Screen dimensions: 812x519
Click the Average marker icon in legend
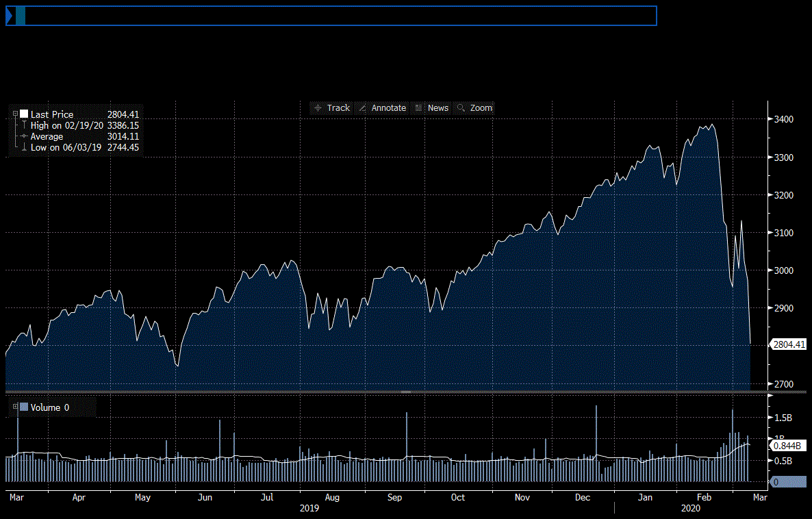coord(24,136)
